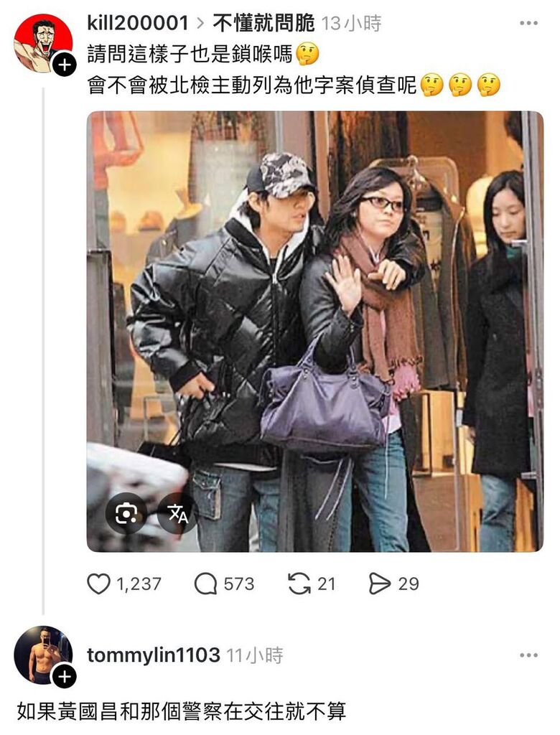Follow tommylin1103 via the plus badge
560x735 pixels.
point(64,676)
